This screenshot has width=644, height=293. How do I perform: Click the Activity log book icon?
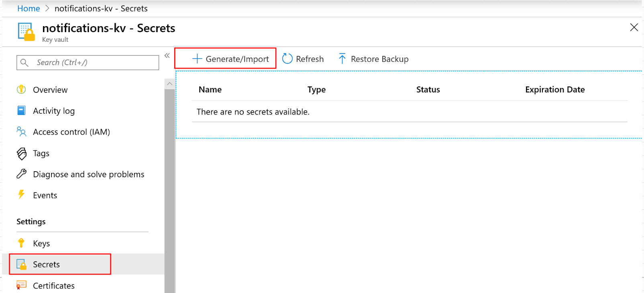pos(22,111)
